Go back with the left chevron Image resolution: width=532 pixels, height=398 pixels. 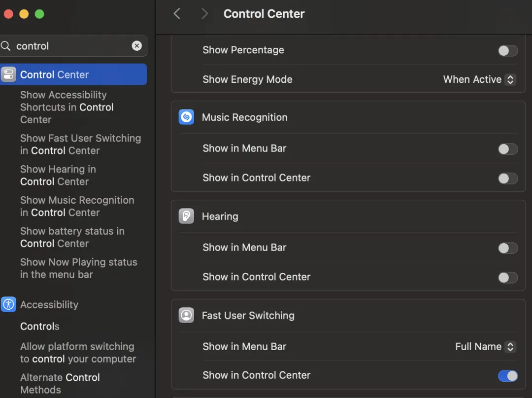[177, 14]
